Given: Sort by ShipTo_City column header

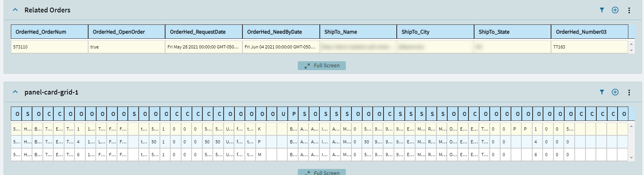Looking at the screenshot, I should click(x=435, y=32).
